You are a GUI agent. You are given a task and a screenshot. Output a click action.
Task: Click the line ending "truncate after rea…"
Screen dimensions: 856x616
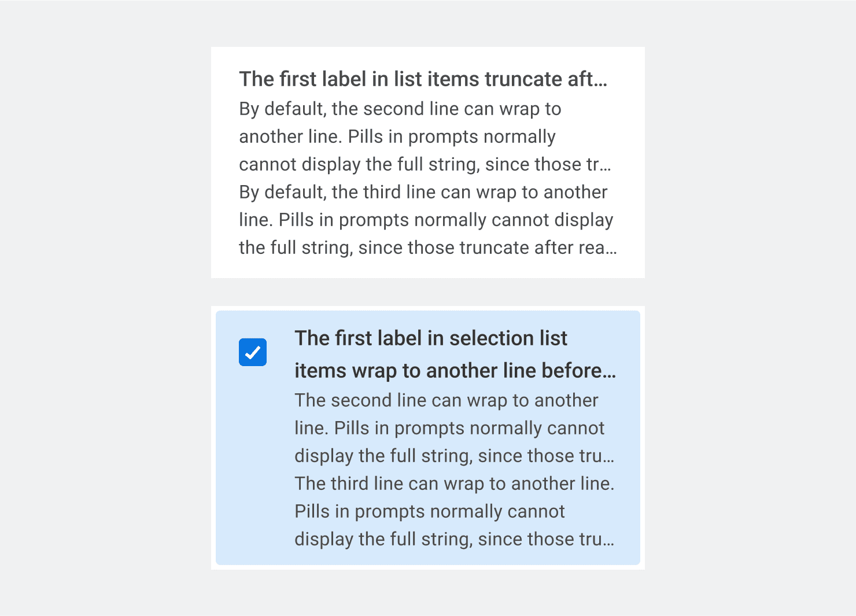(427, 248)
